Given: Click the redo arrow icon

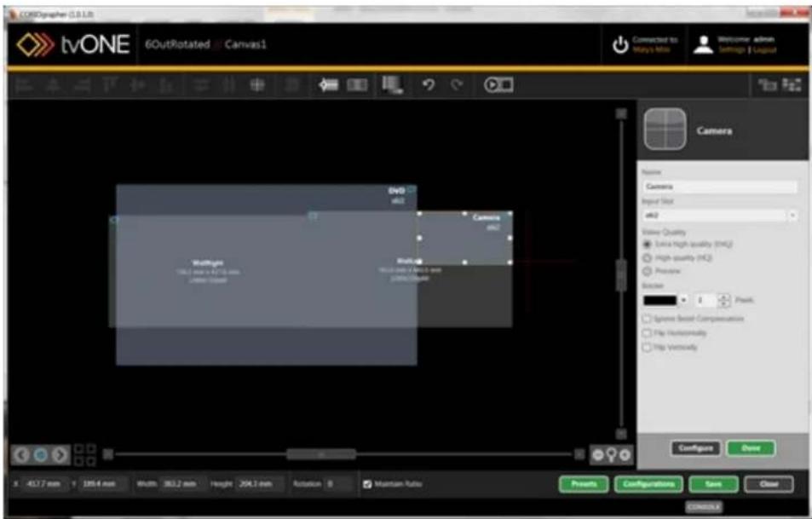Looking at the screenshot, I should tap(456, 85).
